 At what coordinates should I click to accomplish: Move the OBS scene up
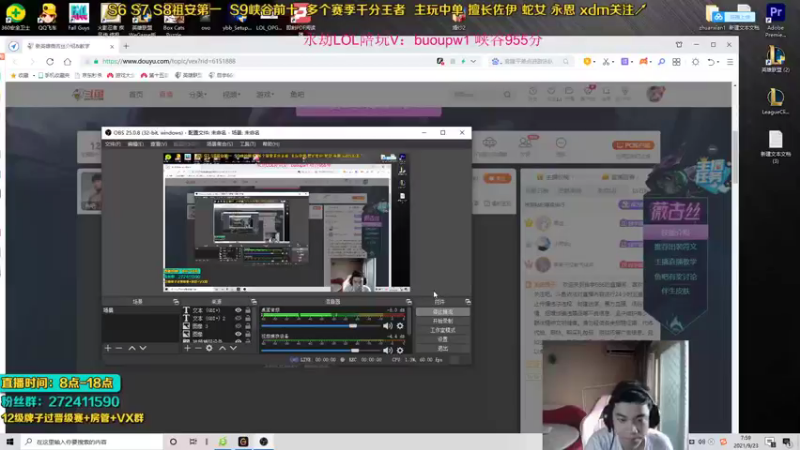tap(132, 348)
